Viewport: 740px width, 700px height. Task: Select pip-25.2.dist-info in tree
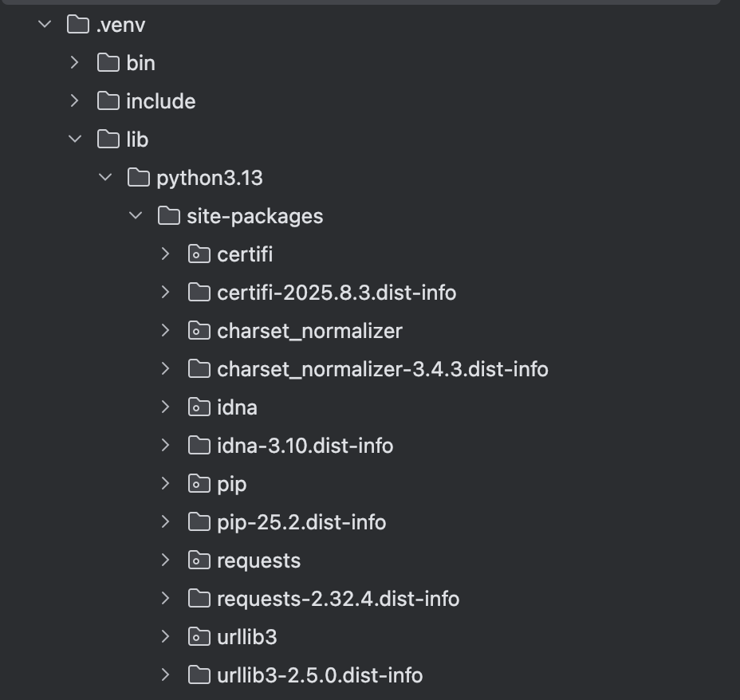301,522
